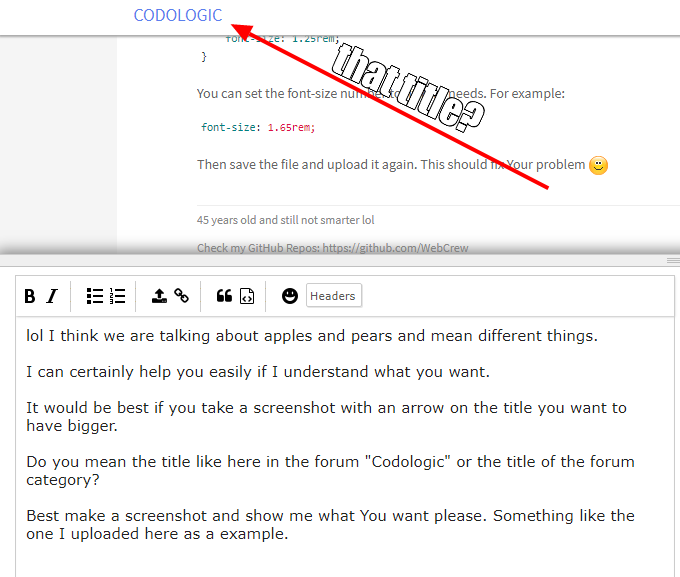680x577 pixels.
Task: Click the editor paragraph starting 'It would be best'
Action: coord(327,416)
